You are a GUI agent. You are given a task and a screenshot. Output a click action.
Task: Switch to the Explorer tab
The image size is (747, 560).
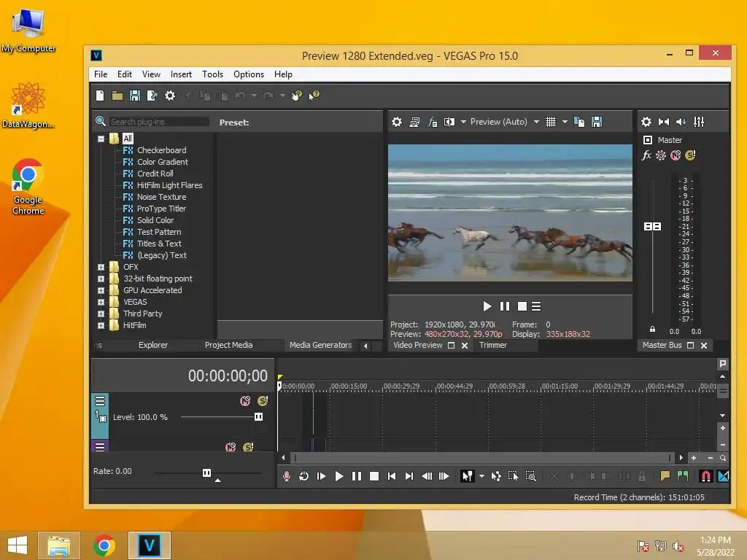[153, 345]
